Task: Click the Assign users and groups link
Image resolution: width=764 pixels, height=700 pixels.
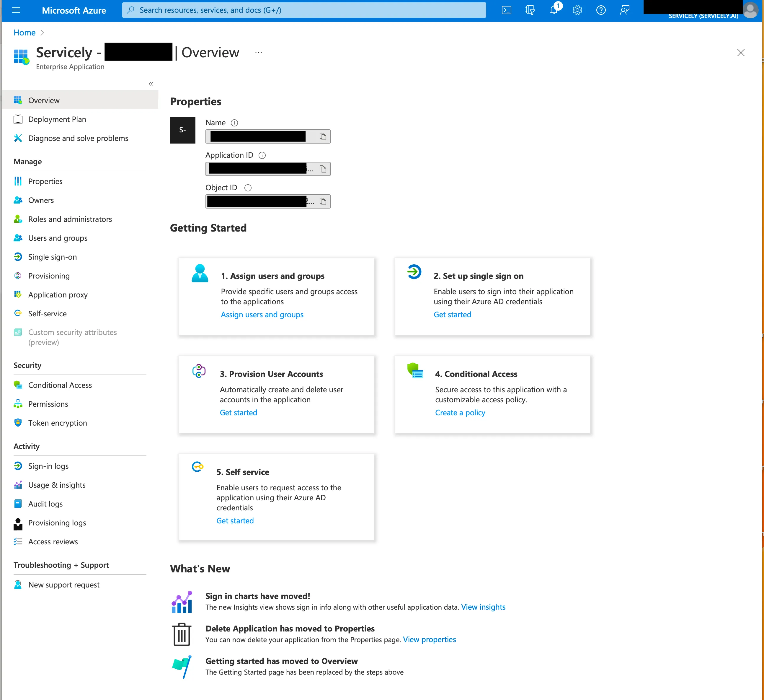Action: coord(262,315)
